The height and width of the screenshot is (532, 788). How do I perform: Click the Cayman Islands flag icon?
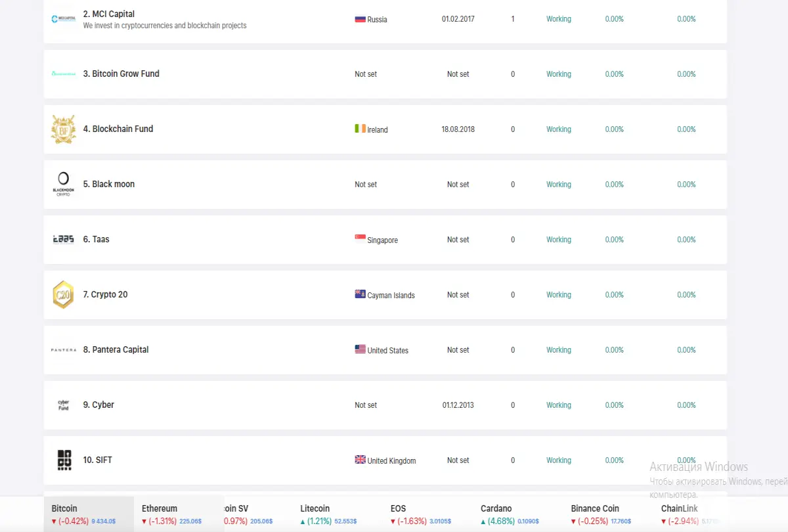360,295
